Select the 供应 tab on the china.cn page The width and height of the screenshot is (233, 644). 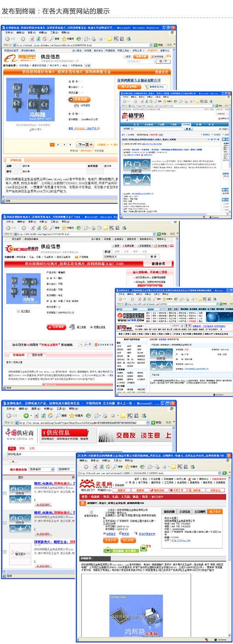12,448
